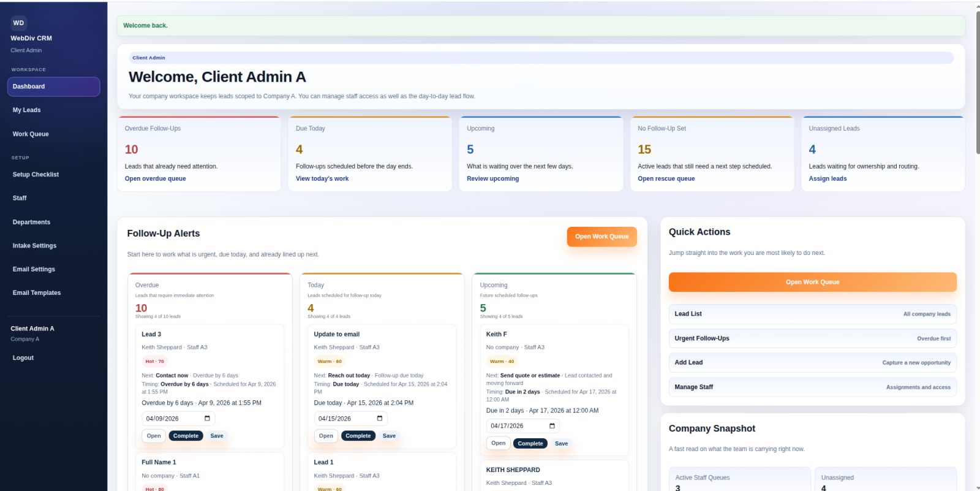
Task: Navigate to Email Templates
Action: tap(37, 293)
